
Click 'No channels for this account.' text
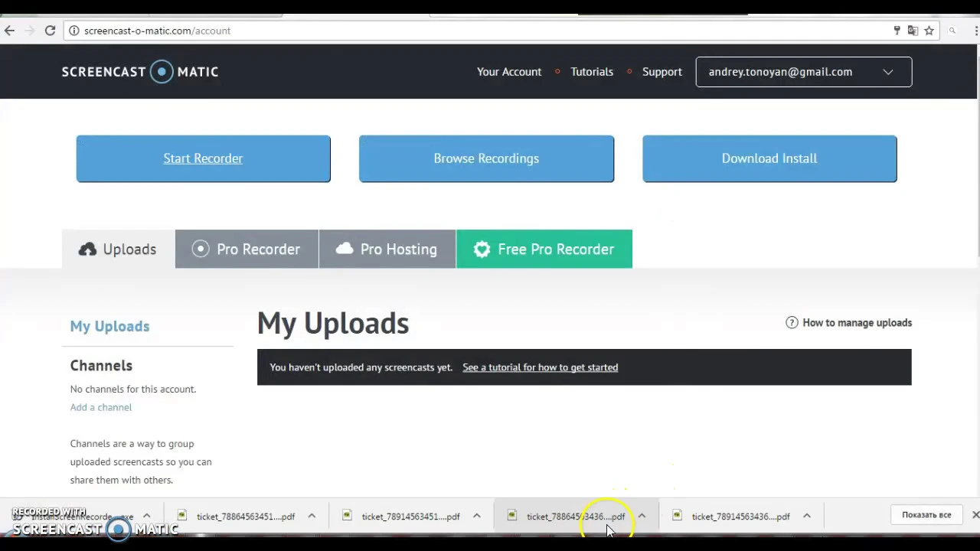133,389
